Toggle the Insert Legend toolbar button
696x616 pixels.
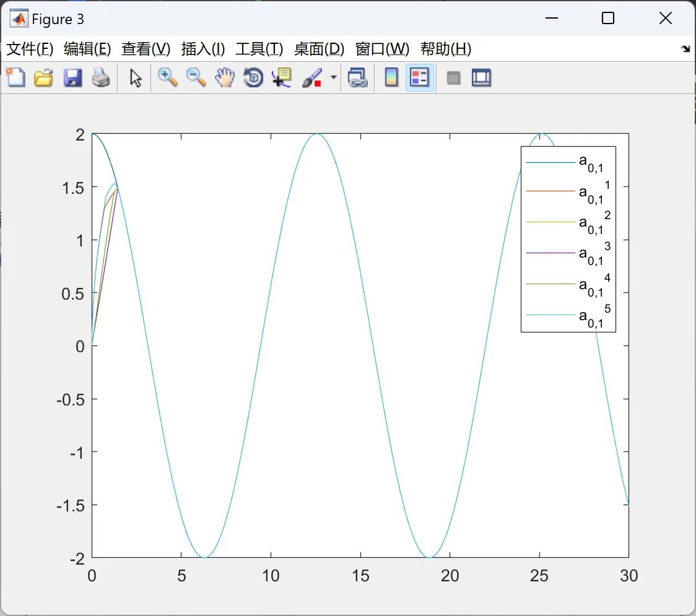(x=419, y=77)
